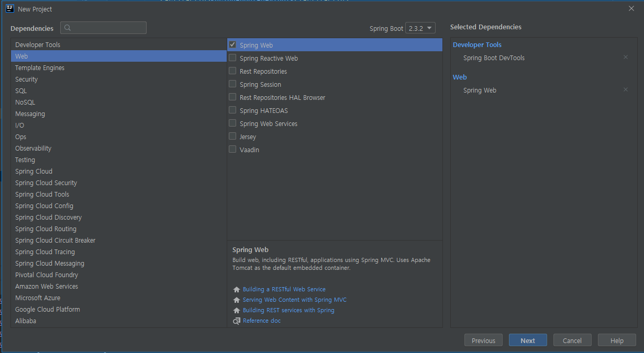Enable the Spring Reactive Web checkbox
The height and width of the screenshot is (353, 644).
(232, 58)
